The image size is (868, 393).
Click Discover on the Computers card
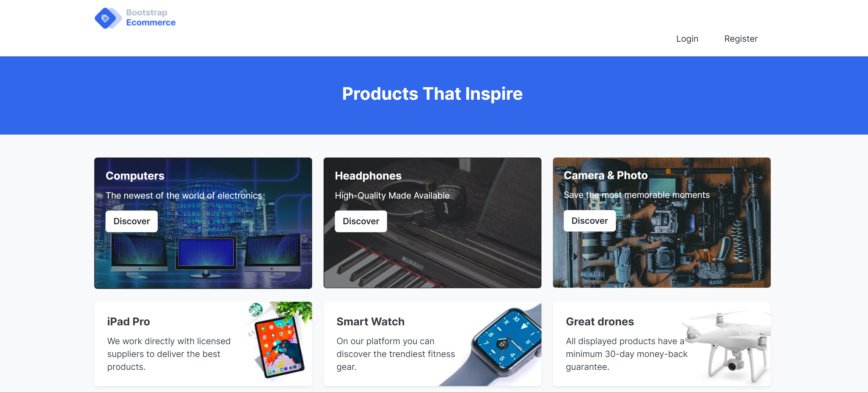[x=131, y=221]
